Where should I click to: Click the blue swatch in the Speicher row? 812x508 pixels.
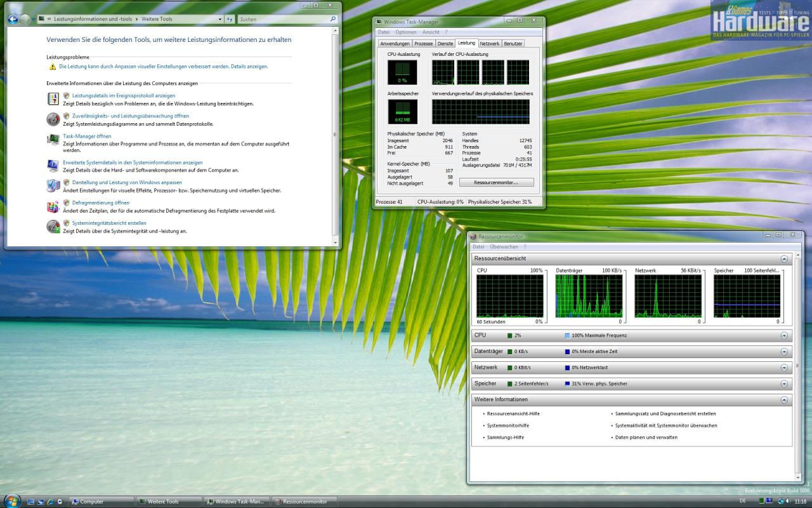[x=568, y=384]
